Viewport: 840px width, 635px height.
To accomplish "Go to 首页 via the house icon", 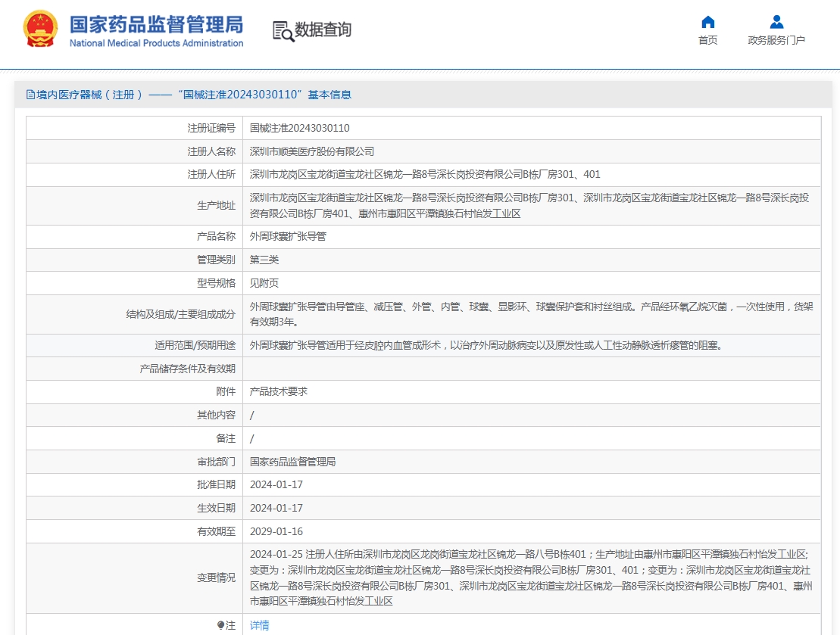I will click(x=707, y=22).
